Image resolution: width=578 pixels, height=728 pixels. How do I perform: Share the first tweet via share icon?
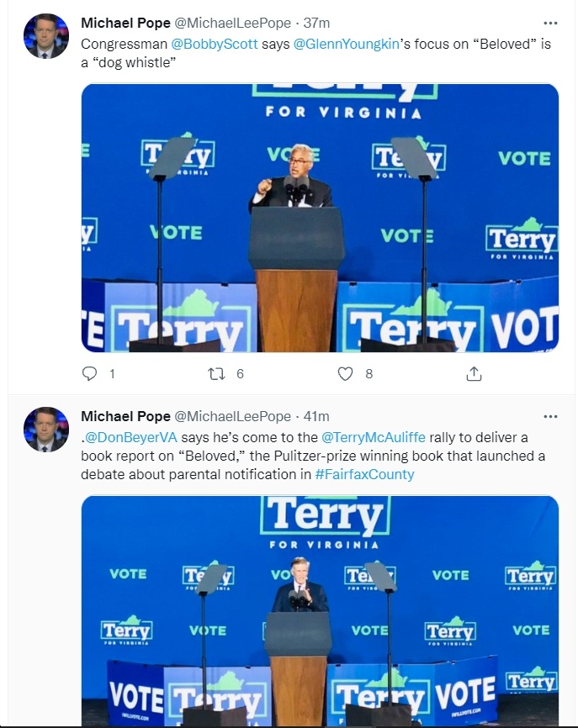(474, 374)
